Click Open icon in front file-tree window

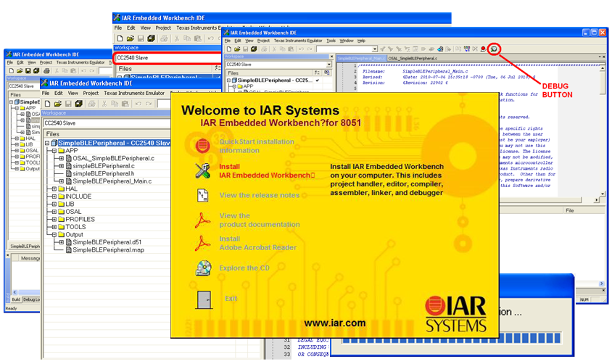tap(58, 104)
